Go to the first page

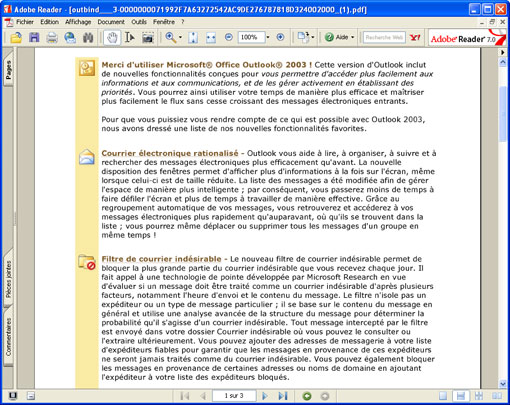(184, 396)
